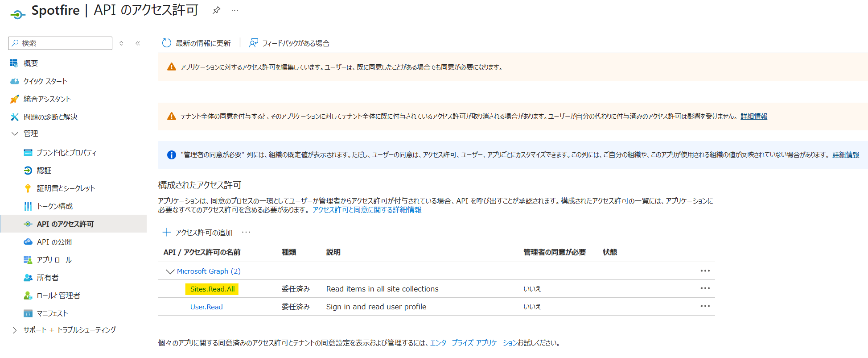Image resolution: width=868 pixels, height=358 pixels.
Task: Open ブランド化とプロパティ icon
Action: 28,152
